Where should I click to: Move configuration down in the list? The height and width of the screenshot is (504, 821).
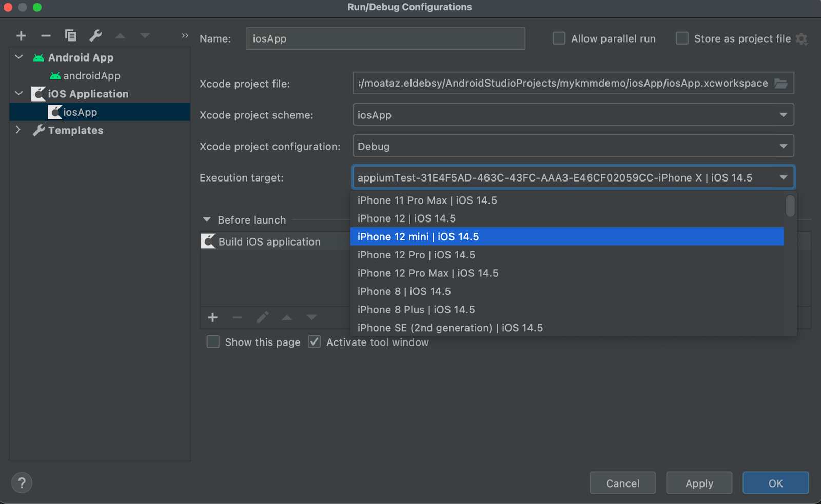coord(145,35)
